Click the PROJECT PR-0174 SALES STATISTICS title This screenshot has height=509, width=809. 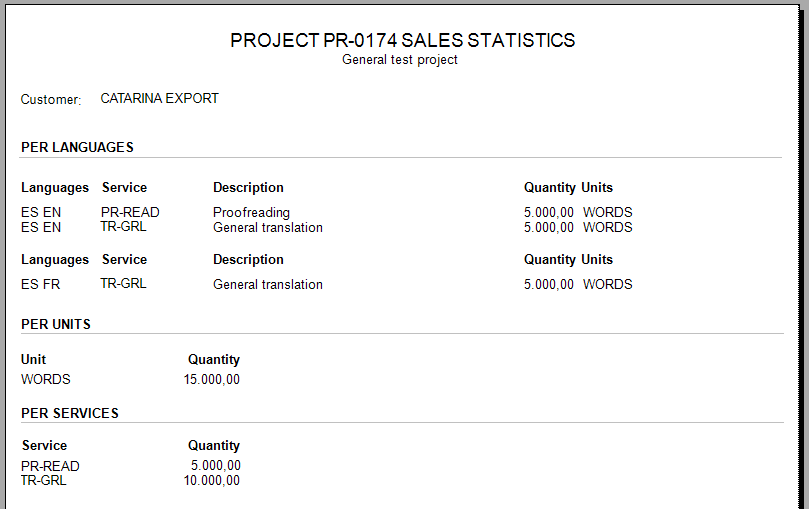click(402, 41)
